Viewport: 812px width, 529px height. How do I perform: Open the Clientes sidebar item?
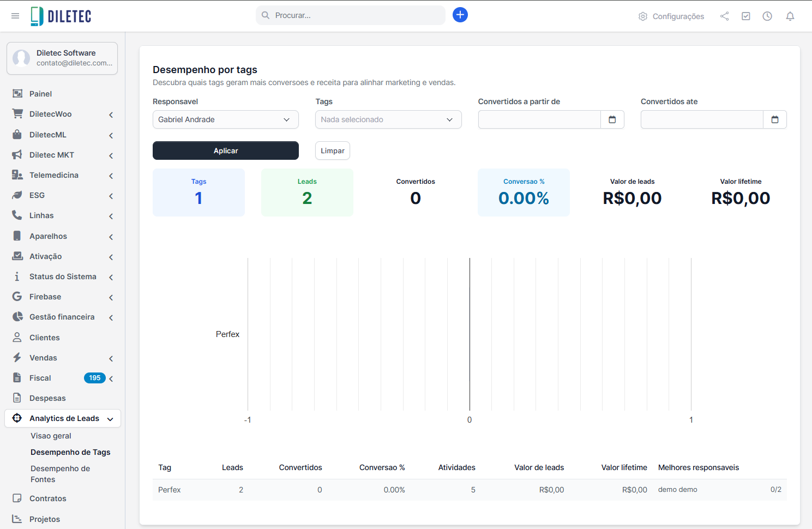[x=45, y=338]
